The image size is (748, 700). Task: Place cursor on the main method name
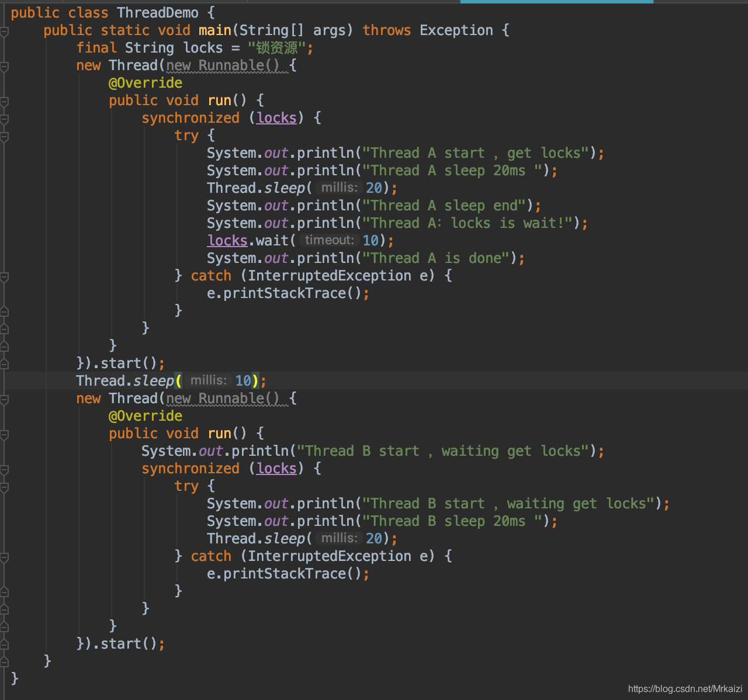215,30
